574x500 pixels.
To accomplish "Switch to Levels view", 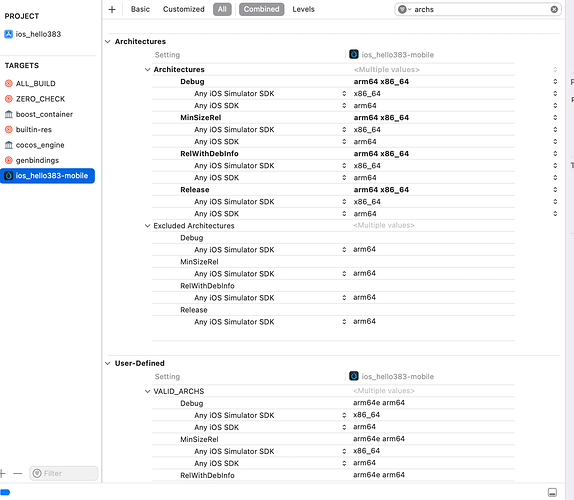I will [x=303, y=9].
